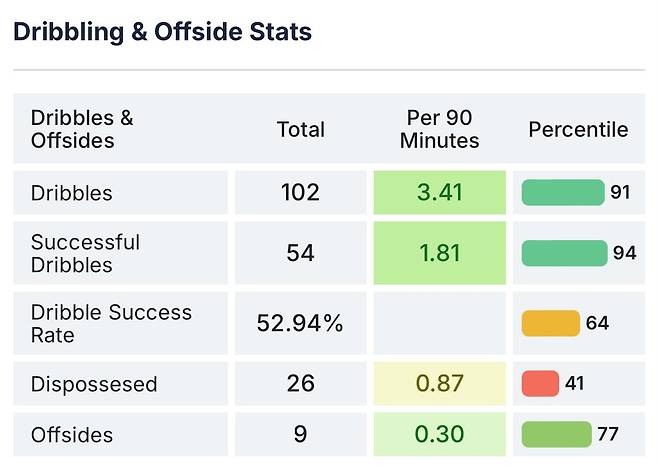The height and width of the screenshot is (468, 658).
Task: Click the Dispossessed row label
Action: (x=94, y=384)
